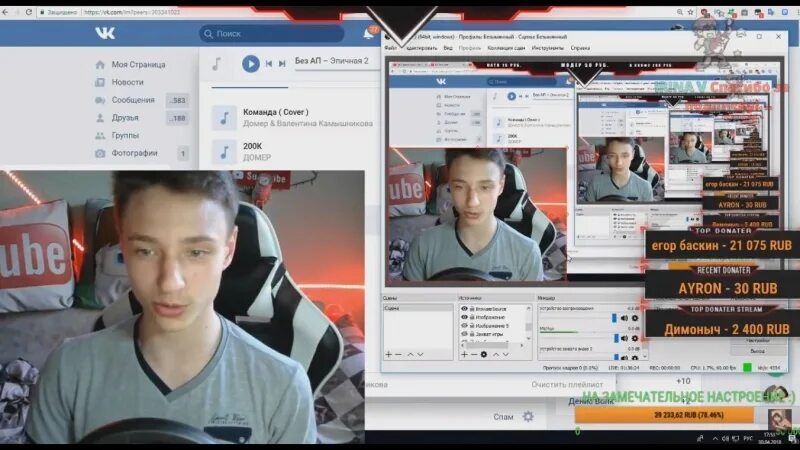The image size is (800, 450).
Task: Open the Профиль menu in OBS
Action: (469, 48)
